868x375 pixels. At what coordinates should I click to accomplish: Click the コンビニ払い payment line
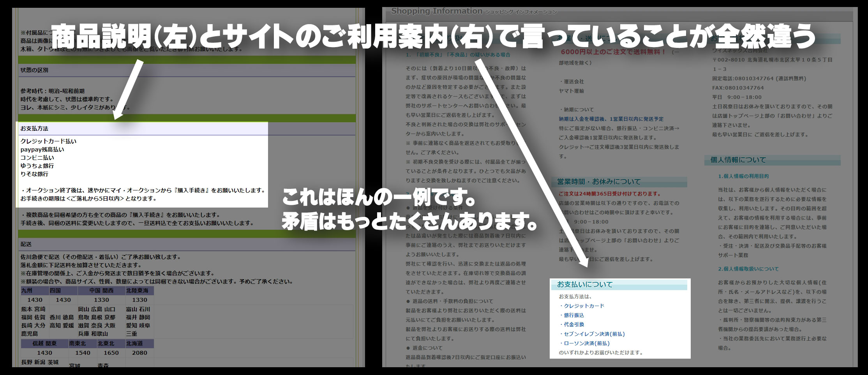tap(37, 157)
